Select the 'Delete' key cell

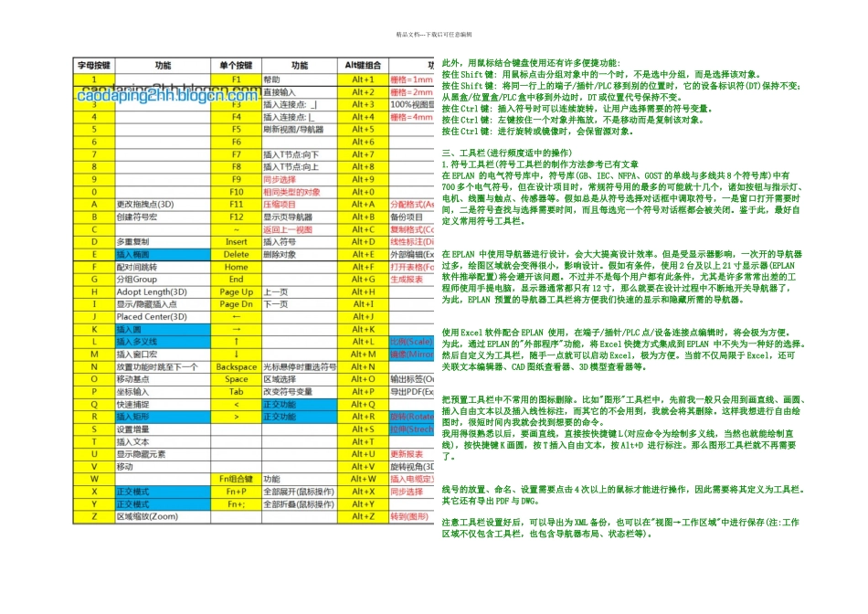pyautogui.click(x=236, y=254)
